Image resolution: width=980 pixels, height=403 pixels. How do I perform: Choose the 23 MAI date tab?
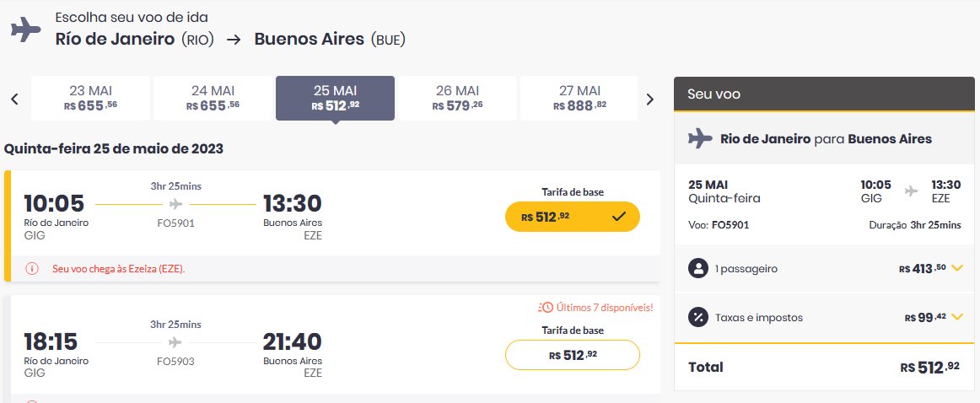point(90,98)
